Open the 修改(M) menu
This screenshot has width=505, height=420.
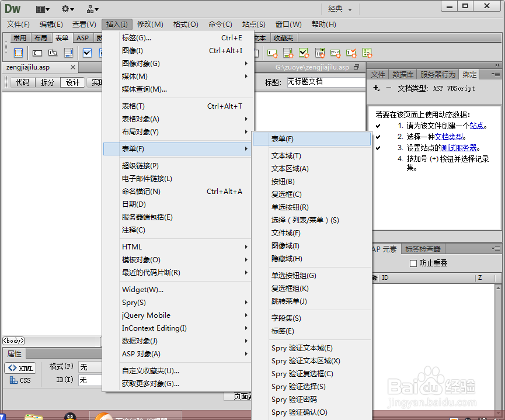tap(150, 25)
